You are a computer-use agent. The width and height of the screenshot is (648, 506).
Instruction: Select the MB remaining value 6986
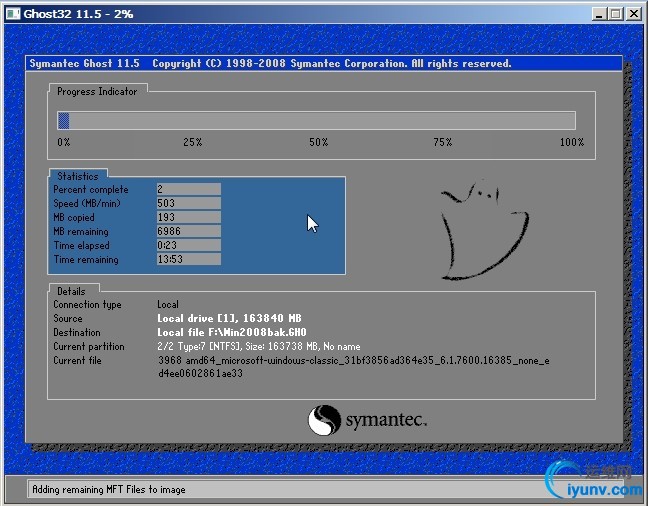click(188, 231)
